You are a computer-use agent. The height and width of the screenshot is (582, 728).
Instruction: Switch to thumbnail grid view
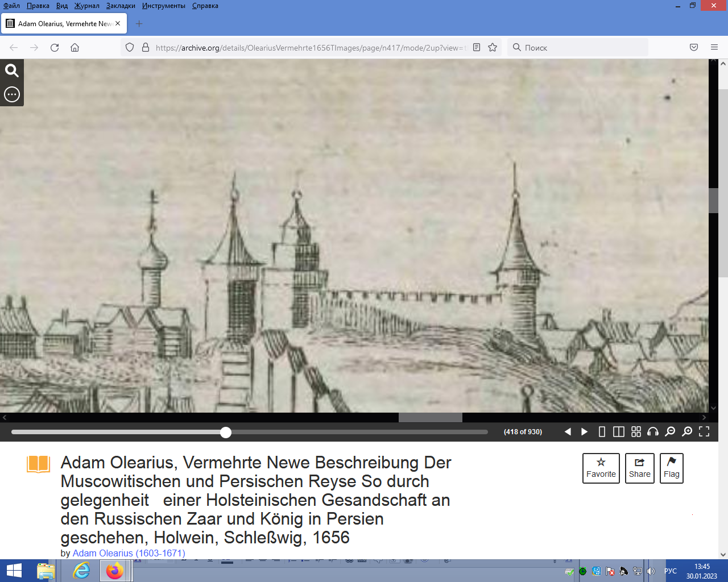(636, 432)
